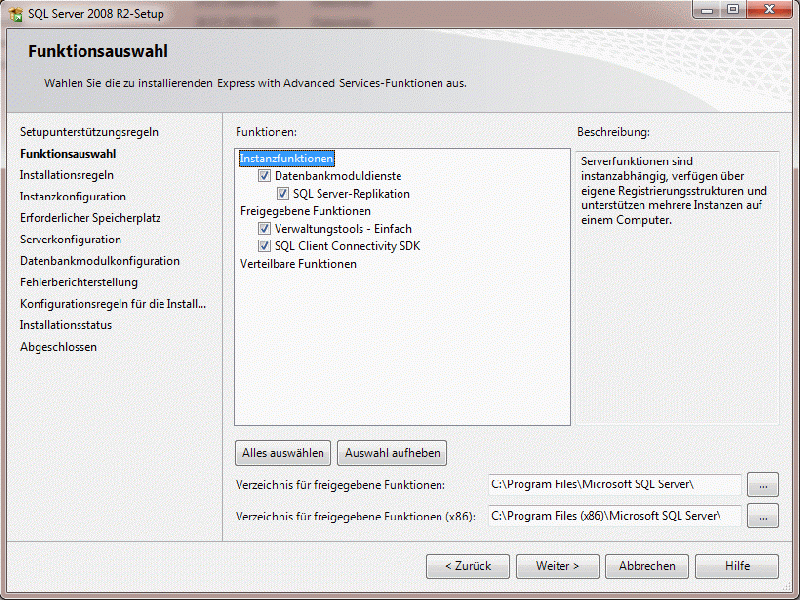
Task: Select Fehlerberichterstellung step in sidebar
Action: pos(79,282)
